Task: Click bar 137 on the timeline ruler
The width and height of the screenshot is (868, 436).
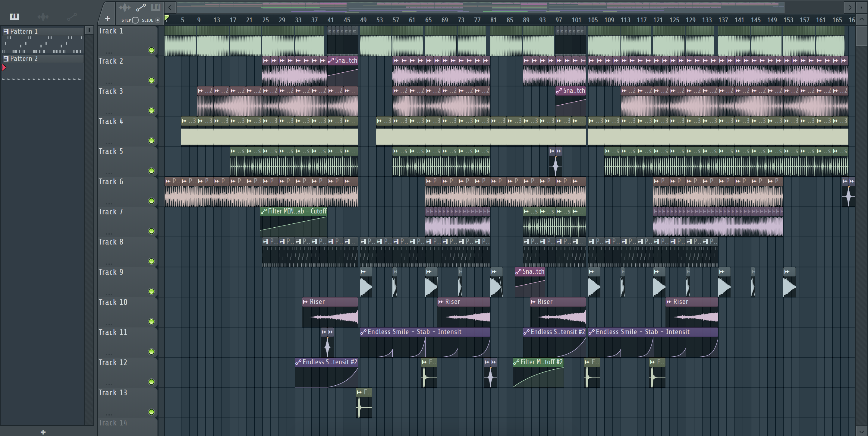Action: click(x=723, y=20)
